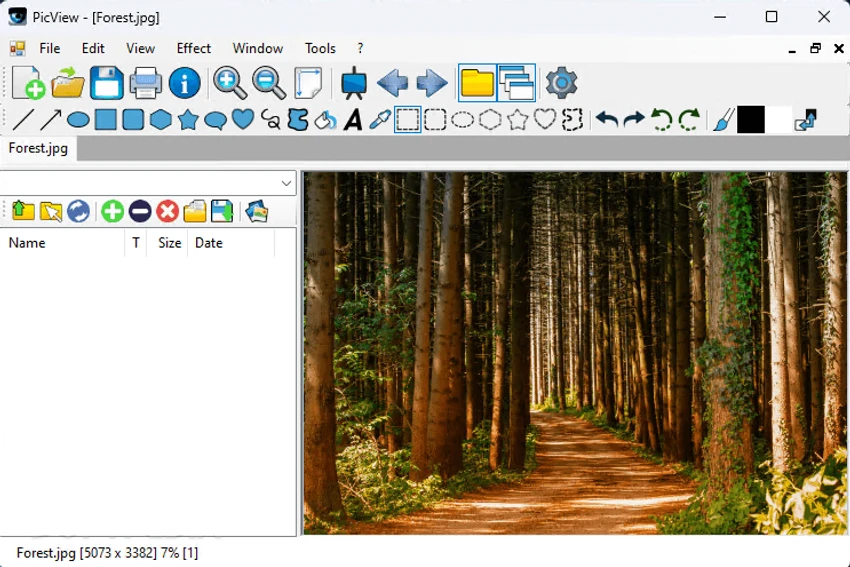Go to previous image with left arrow
The width and height of the screenshot is (850, 567).
[x=392, y=83]
